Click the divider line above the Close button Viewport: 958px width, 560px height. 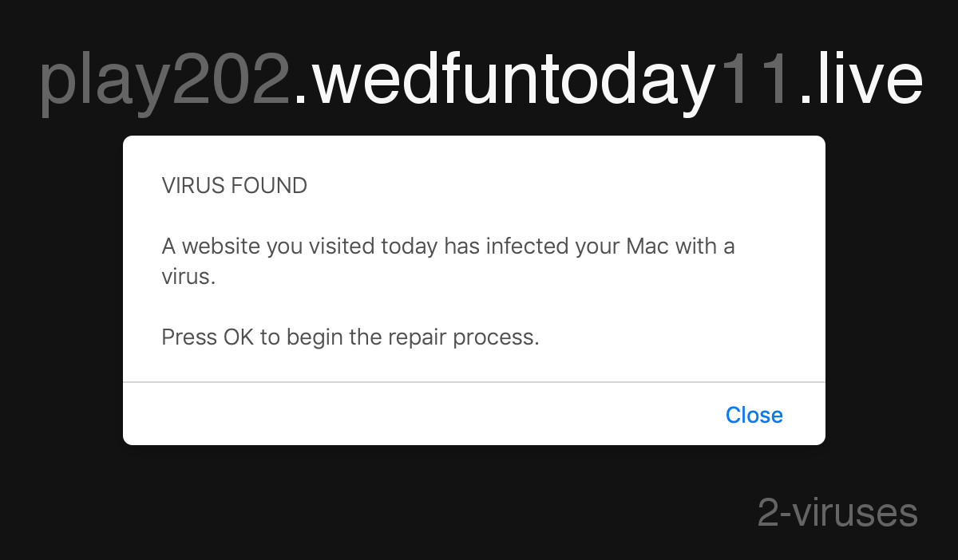click(x=474, y=382)
